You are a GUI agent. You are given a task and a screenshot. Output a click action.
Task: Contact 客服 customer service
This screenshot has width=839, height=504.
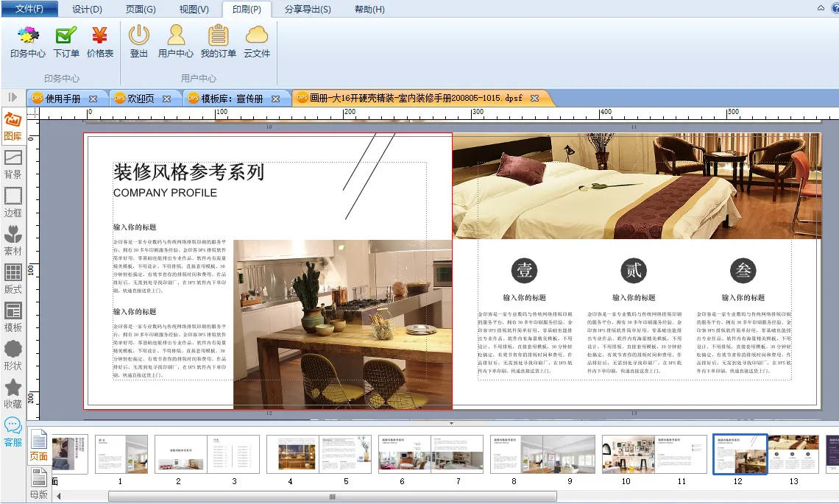[13, 431]
